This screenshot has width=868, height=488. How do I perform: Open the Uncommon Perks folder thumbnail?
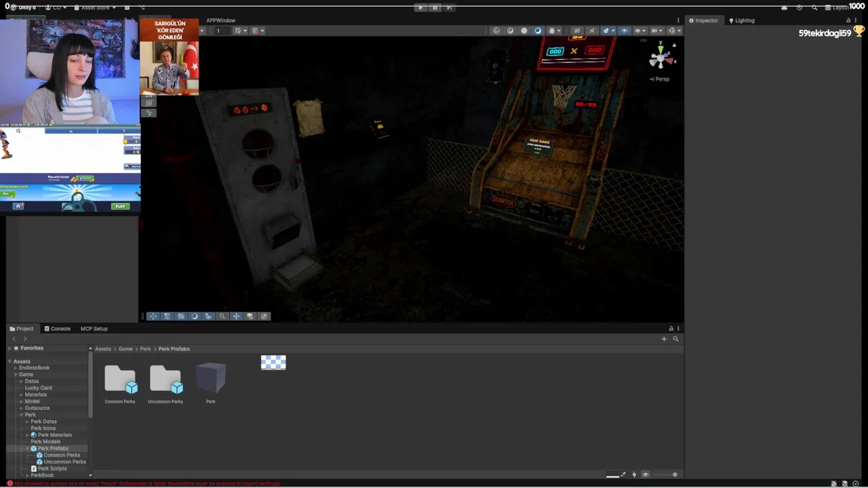pyautogui.click(x=166, y=380)
